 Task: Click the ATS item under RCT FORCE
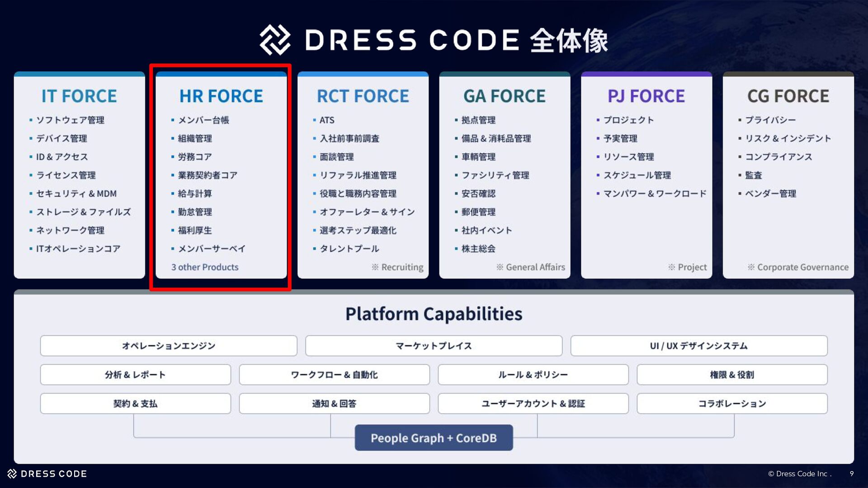[327, 120]
